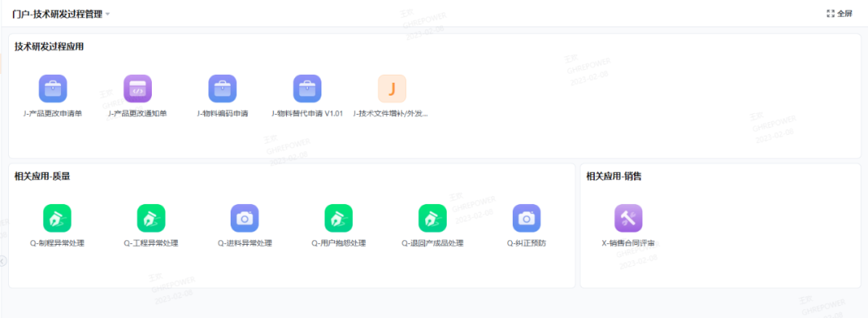Click the 技术研发过程应用 section header
This screenshot has height=318, width=868.
pos(49,47)
